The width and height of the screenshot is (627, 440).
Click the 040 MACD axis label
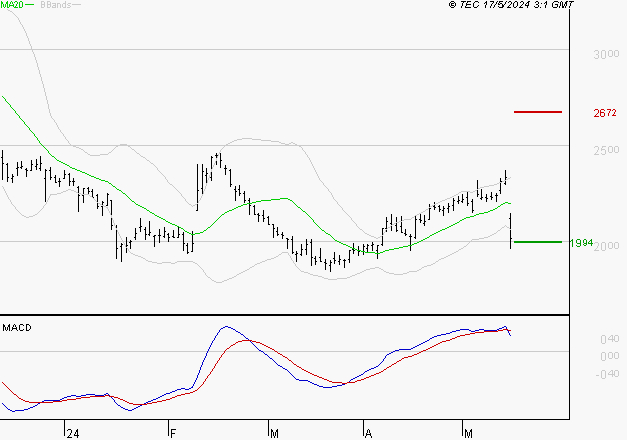610,339
